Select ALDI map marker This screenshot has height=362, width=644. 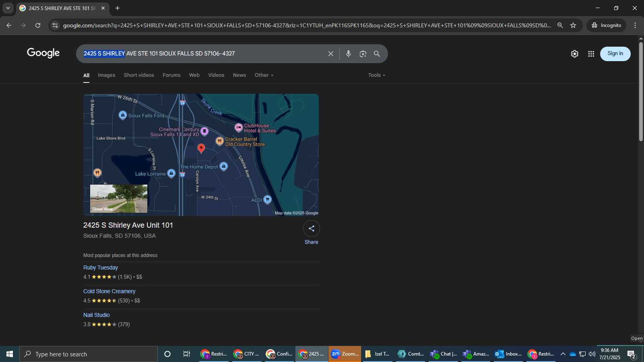tap(268, 200)
